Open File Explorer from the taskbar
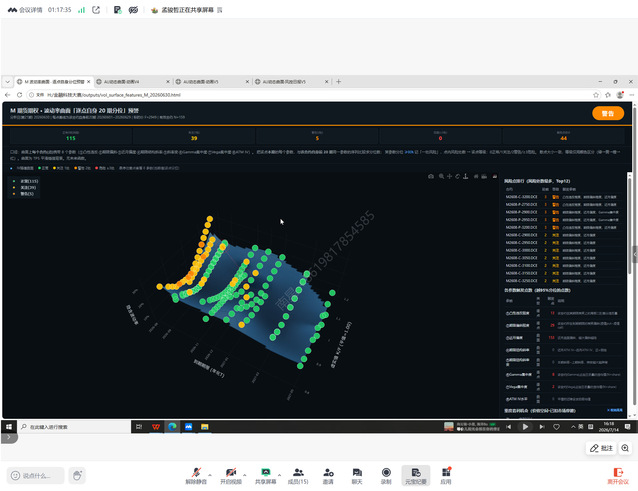Viewport: 638px width, 491px height. (205, 426)
